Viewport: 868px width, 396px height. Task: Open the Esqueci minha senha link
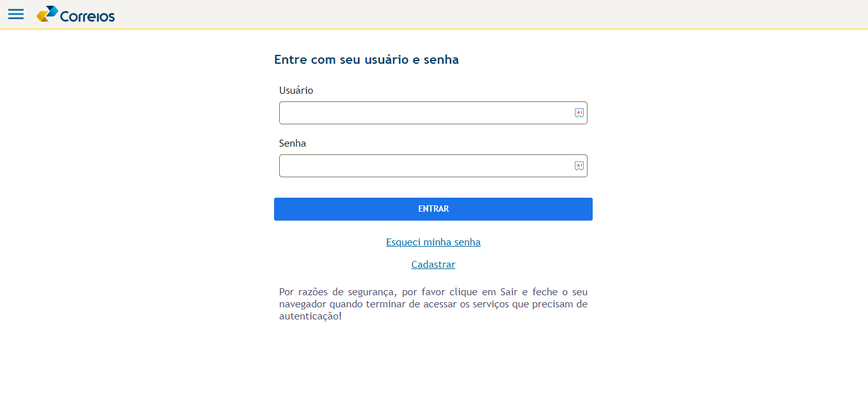click(433, 242)
